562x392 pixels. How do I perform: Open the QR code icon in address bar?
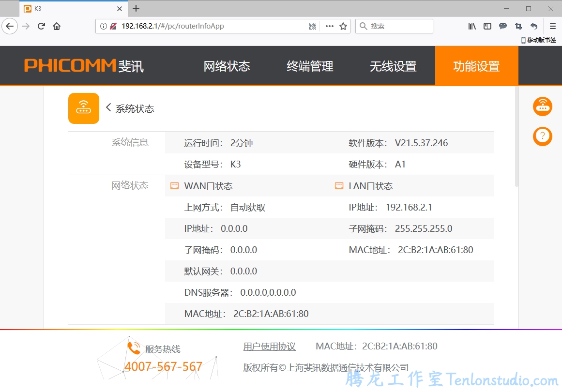coord(313,26)
